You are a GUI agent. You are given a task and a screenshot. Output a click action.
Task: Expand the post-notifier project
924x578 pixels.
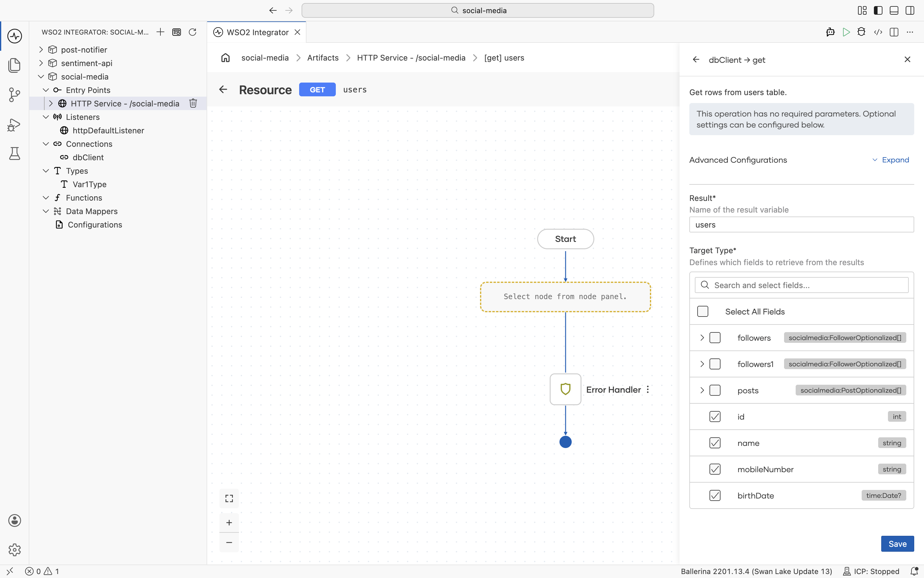point(41,50)
